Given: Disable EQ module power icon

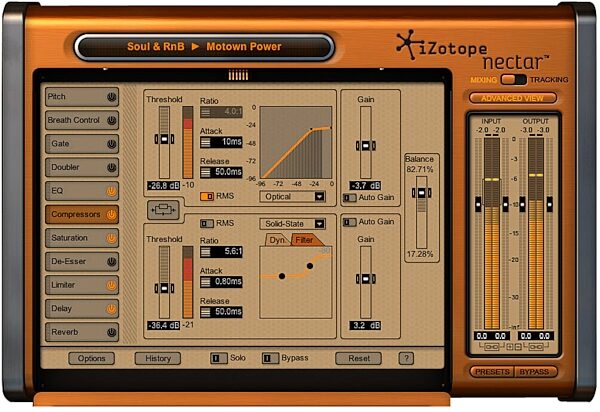Looking at the screenshot, I should (x=111, y=191).
